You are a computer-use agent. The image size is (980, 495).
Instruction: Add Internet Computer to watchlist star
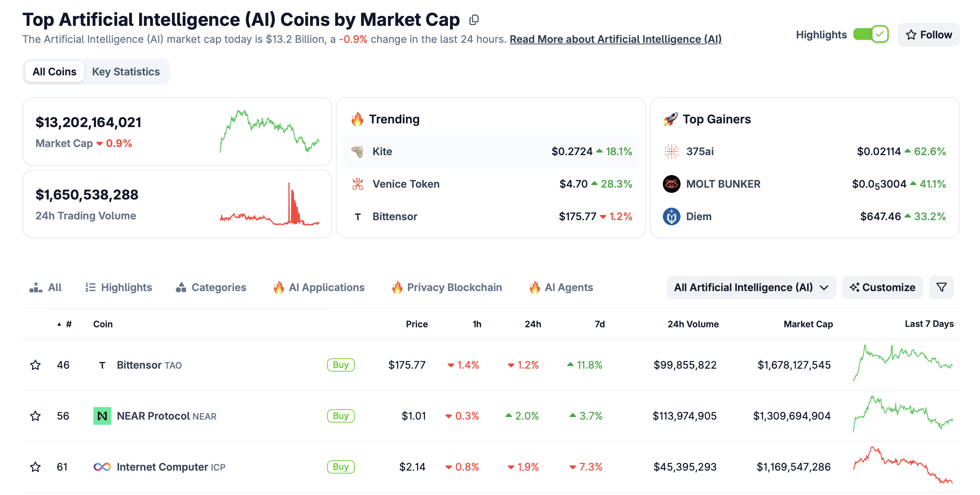(x=35, y=467)
